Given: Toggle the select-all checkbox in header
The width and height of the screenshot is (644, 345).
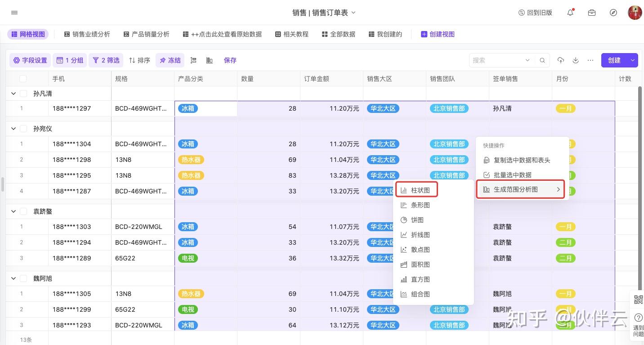Looking at the screenshot, I should 23,79.
